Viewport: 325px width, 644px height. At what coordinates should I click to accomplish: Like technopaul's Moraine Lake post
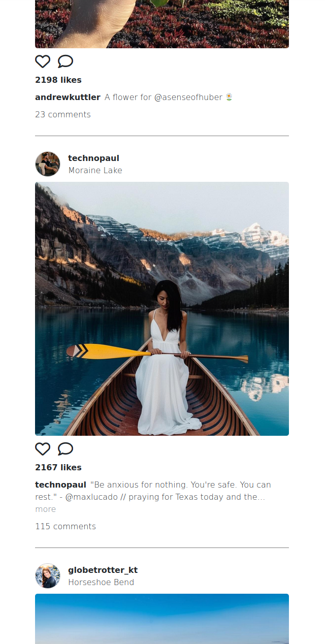pos(43,449)
